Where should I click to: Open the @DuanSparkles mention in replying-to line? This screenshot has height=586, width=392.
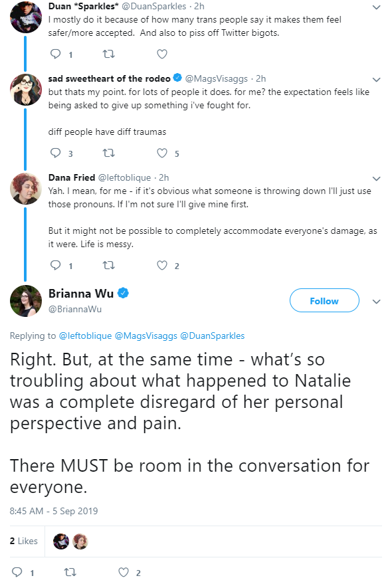coord(212,336)
